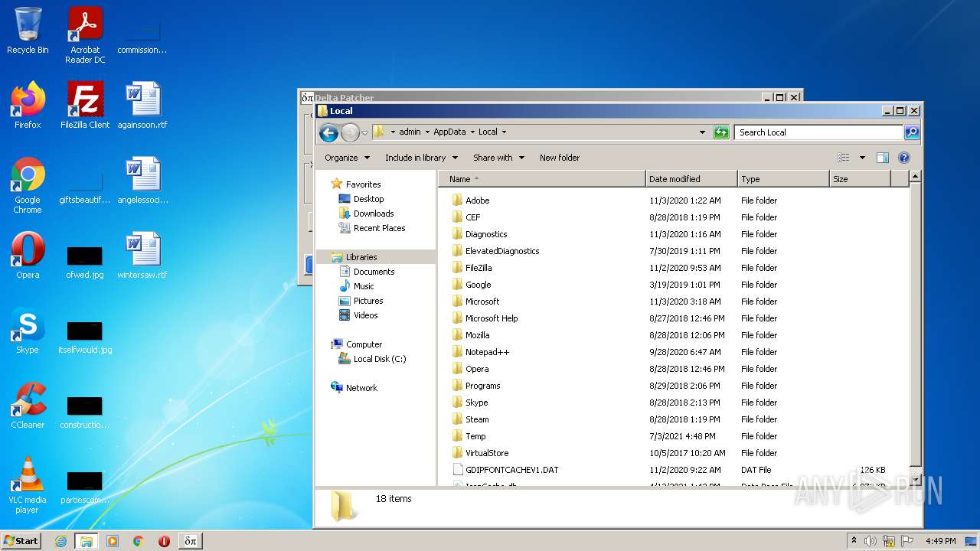Click the New folder button
The image size is (980, 551).
coord(560,158)
